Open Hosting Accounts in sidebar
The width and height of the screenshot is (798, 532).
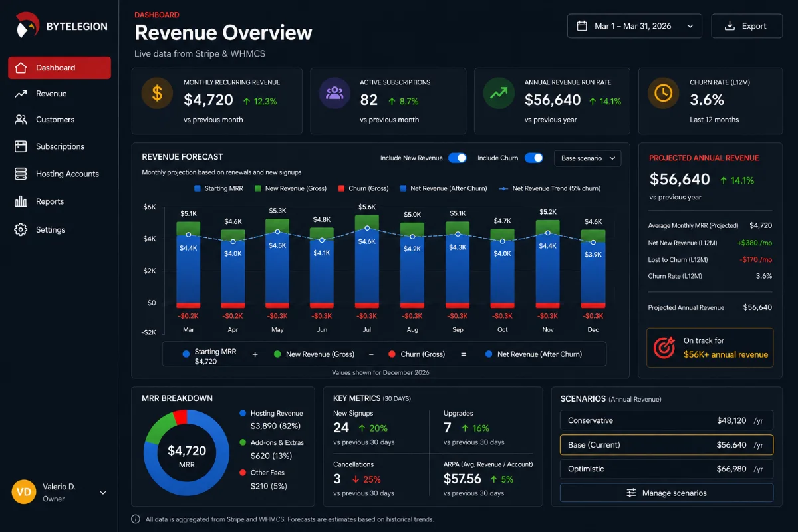pos(59,174)
